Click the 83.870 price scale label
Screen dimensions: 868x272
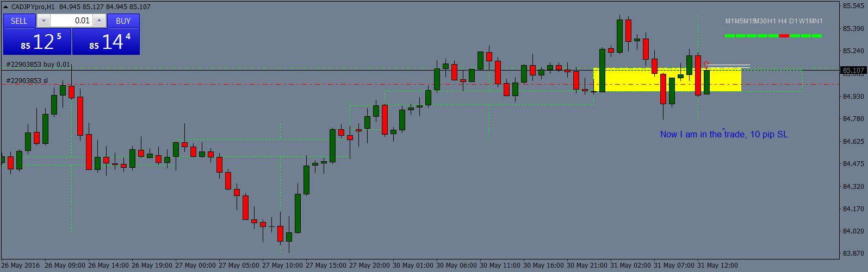(x=853, y=254)
